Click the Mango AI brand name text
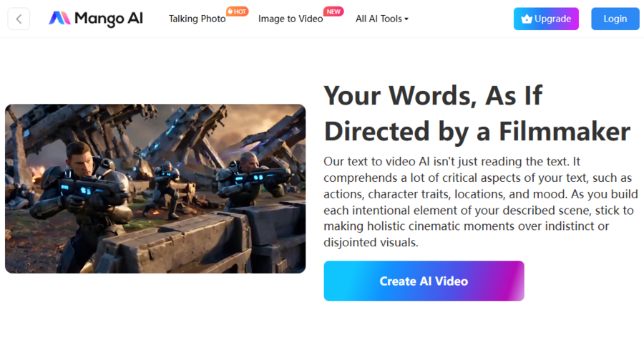 109,19
